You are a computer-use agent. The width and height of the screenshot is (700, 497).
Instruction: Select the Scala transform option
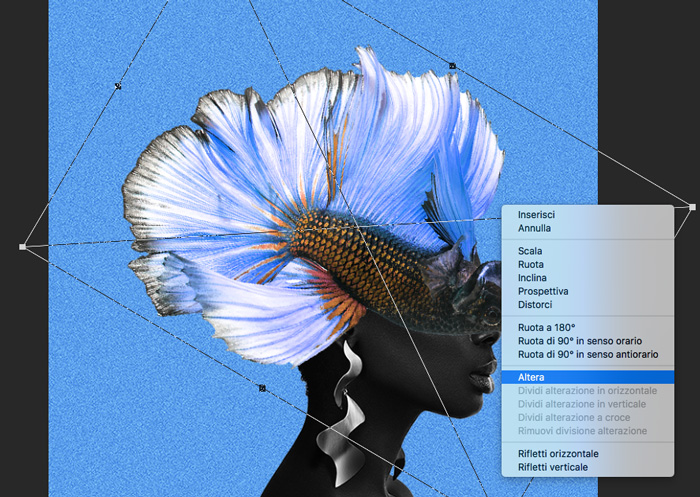588,251
